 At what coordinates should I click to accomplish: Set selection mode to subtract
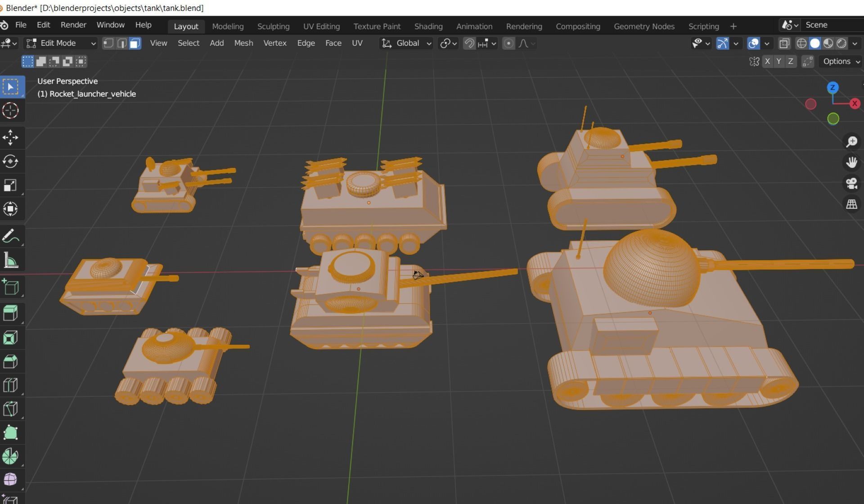[54, 61]
